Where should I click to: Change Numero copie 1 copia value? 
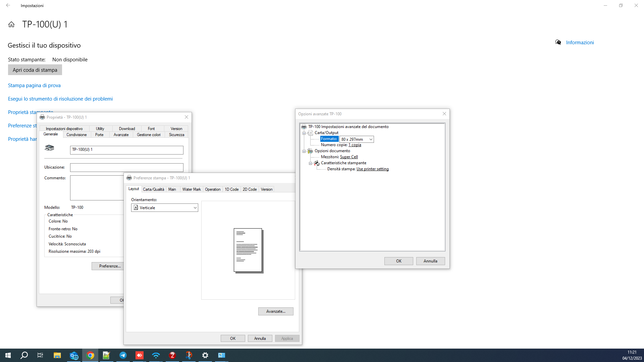[355, 145]
